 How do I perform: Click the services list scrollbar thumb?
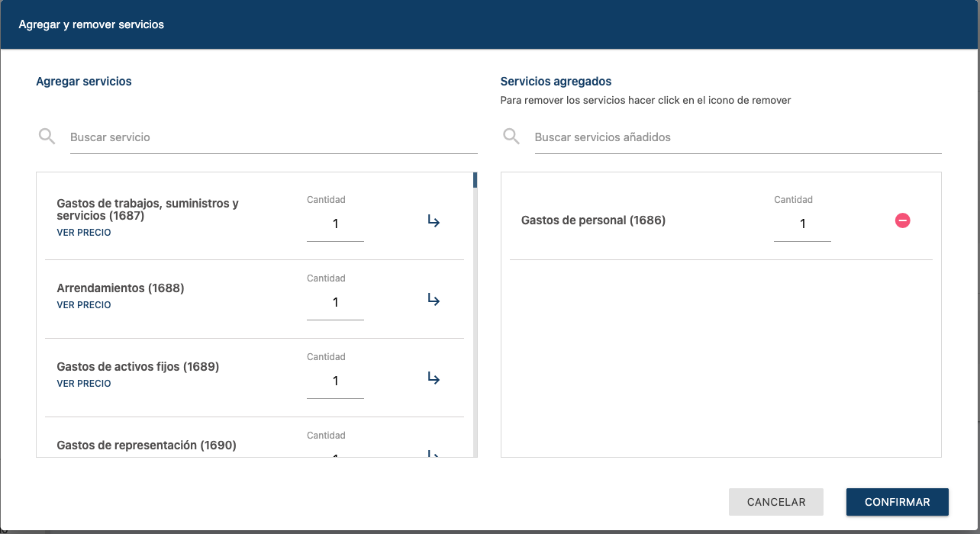[475, 180]
